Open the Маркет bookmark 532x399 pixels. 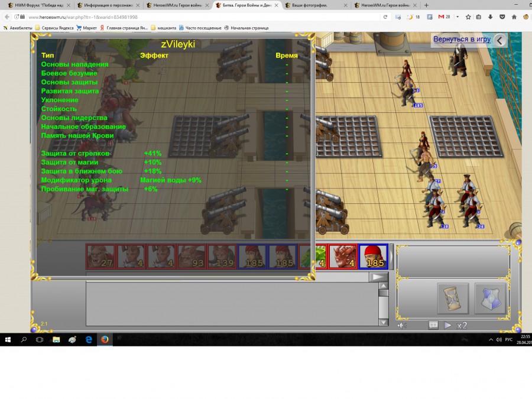(x=86, y=28)
